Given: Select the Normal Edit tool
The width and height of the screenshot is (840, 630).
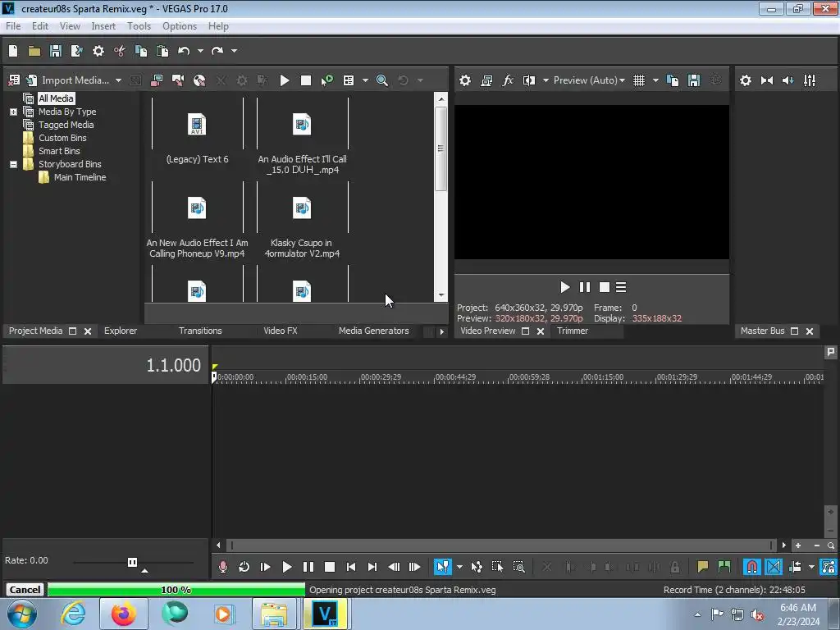Looking at the screenshot, I should (x=442, y=567).
